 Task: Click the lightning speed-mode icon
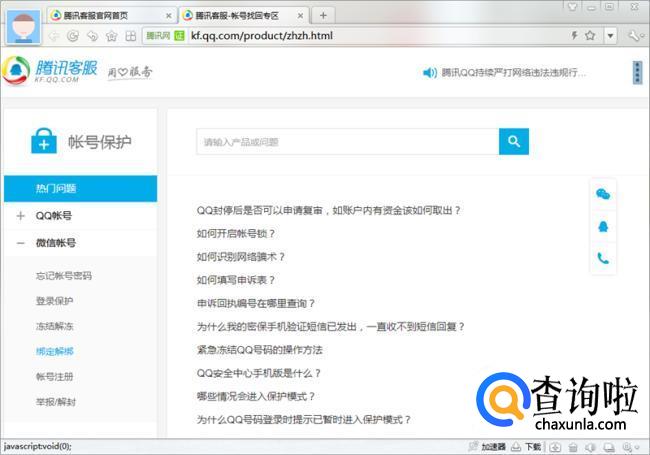575,35
